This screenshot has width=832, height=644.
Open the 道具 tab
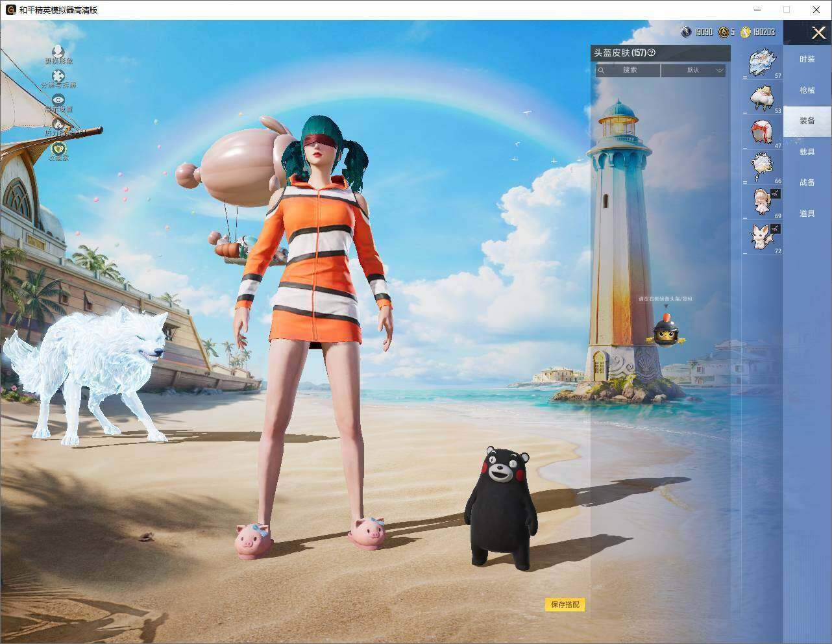pos(807,214)
